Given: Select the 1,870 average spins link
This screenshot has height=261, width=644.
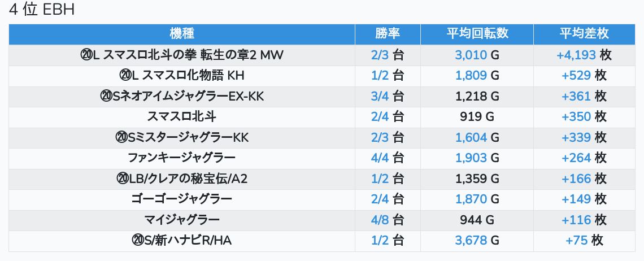Looking at the screenshot, I should [x=471, y=199].
